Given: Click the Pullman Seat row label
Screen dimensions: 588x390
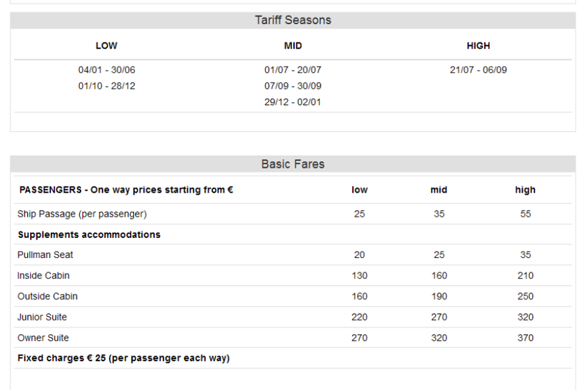Looking at the screenshot, I should coord(45,255).
